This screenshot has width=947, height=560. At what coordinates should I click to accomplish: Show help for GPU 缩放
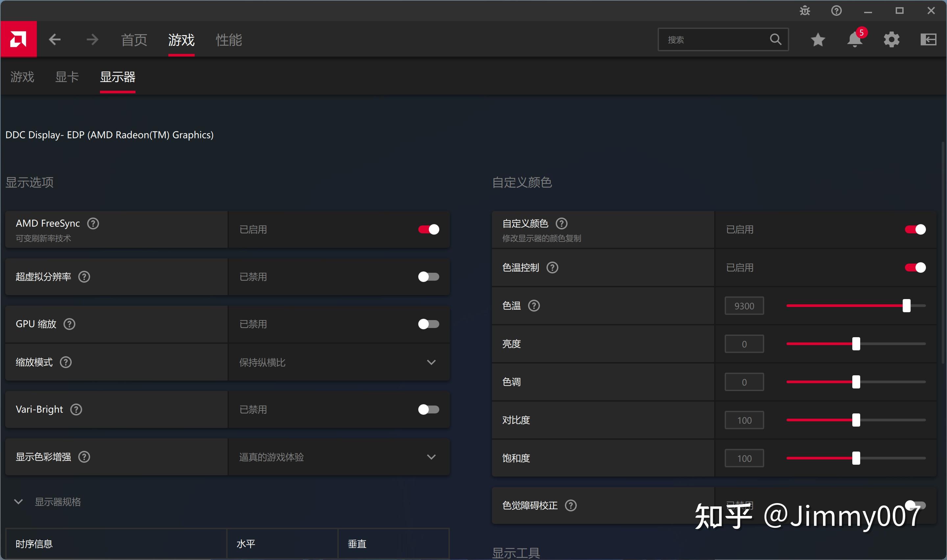coord(69,324)
